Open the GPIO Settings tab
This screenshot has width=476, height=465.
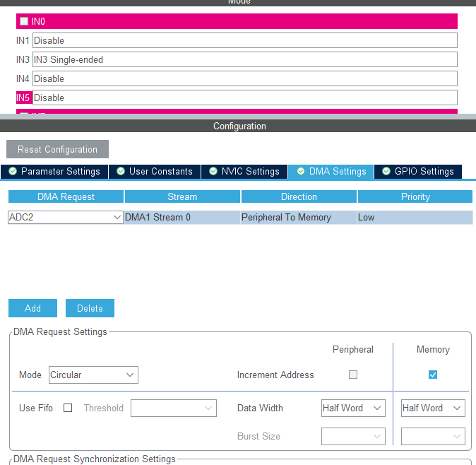click(x=418, y=172)
